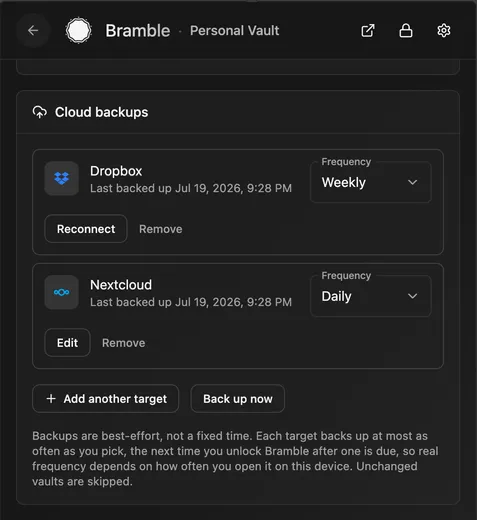Click the Nextcloud target name
Viewport: 477px width, 520px height.
pyautogui.click(x=121, y=285)
